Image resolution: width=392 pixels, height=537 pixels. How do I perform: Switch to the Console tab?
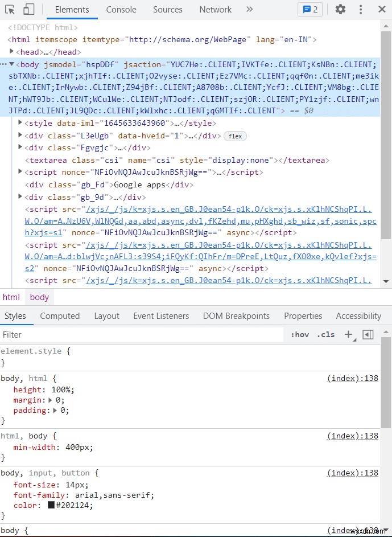[121, 9]
